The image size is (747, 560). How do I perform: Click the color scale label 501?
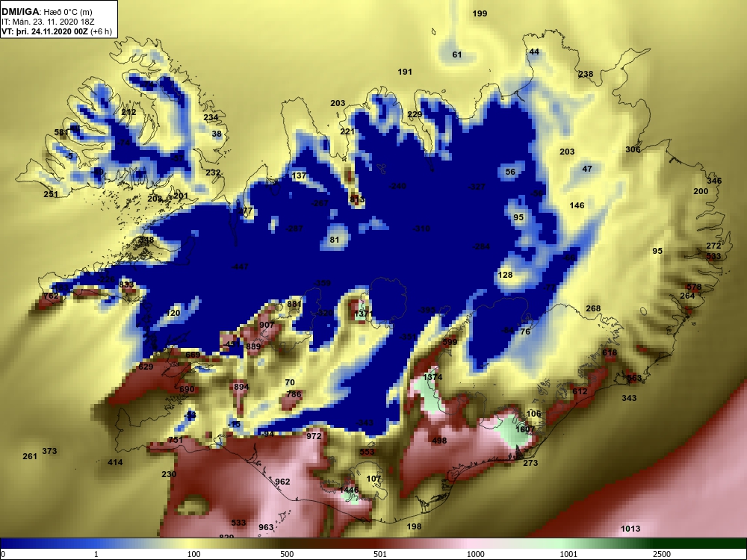pos(379,554)
